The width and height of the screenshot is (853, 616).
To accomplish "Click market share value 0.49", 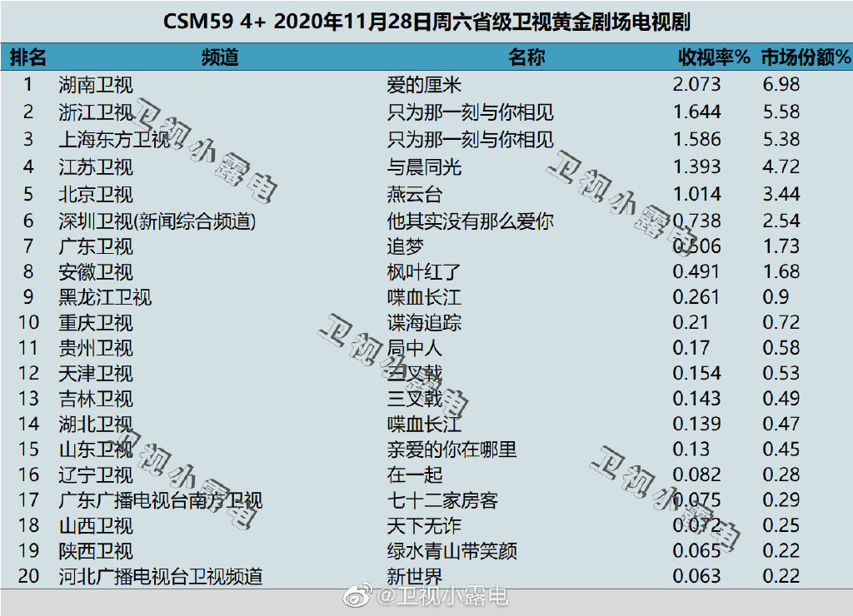I will 781,399.
